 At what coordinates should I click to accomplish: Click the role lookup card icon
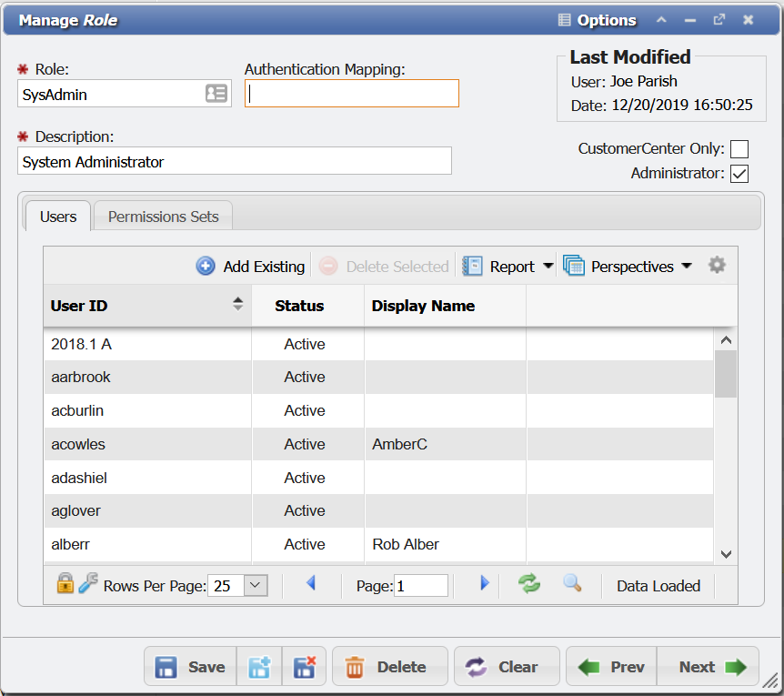pyautogui.click(x=216, y=94)
